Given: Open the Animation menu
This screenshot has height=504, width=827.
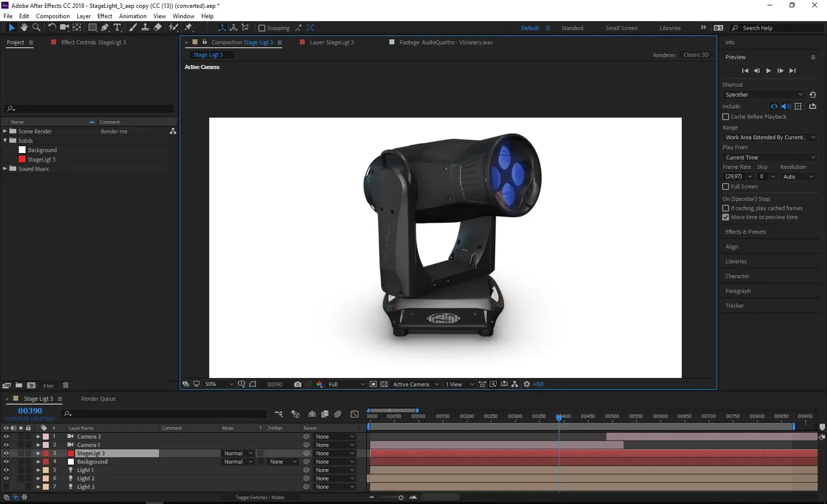Looking at the screenshot, I should click(x=133, y=16).
